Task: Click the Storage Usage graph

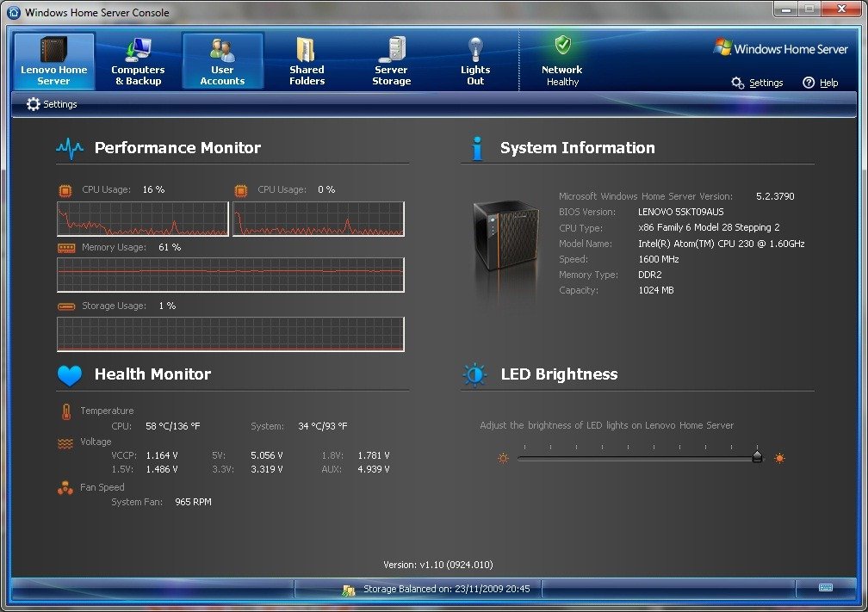Action: [x=231, y=334]
